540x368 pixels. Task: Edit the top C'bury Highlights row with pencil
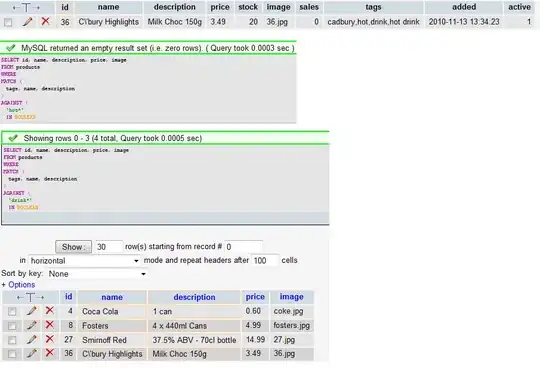[28, 22]
